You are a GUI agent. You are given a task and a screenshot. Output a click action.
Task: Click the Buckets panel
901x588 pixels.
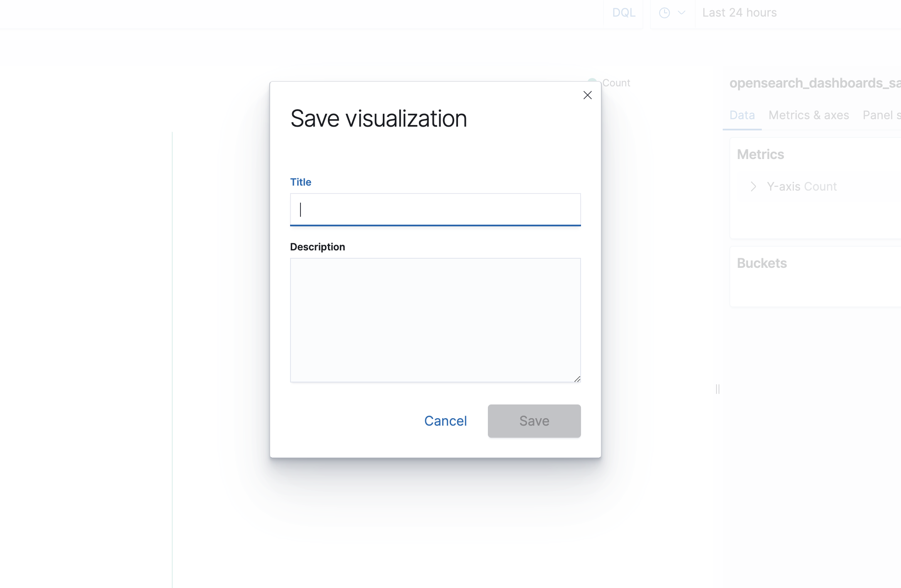click(762, 263)
